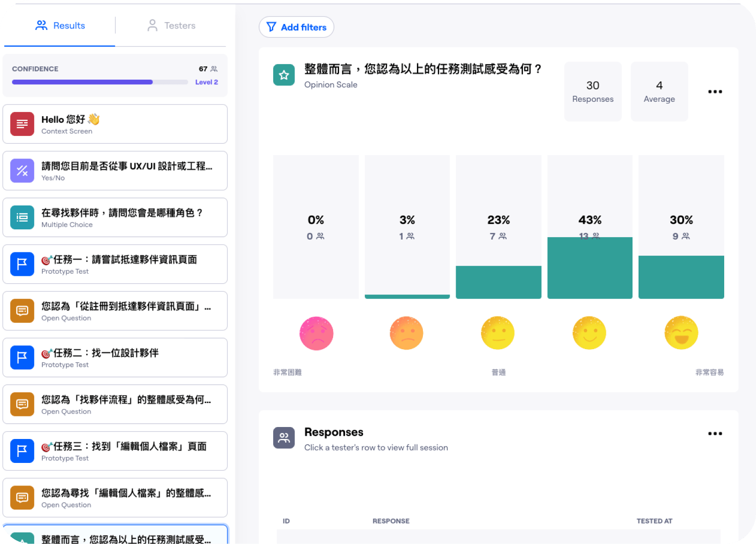The image size is (756, 544).
Task: Switch to the Testers tab
Action: pos(171,26)
